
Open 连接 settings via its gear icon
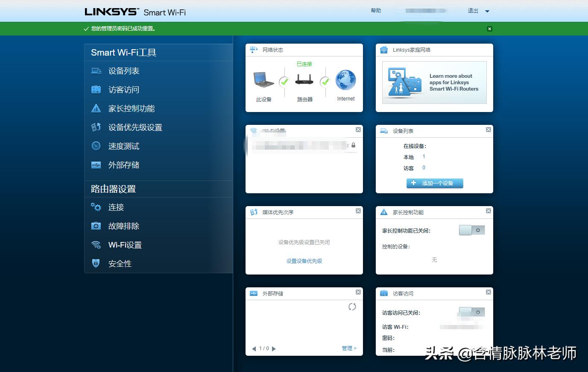96,207
